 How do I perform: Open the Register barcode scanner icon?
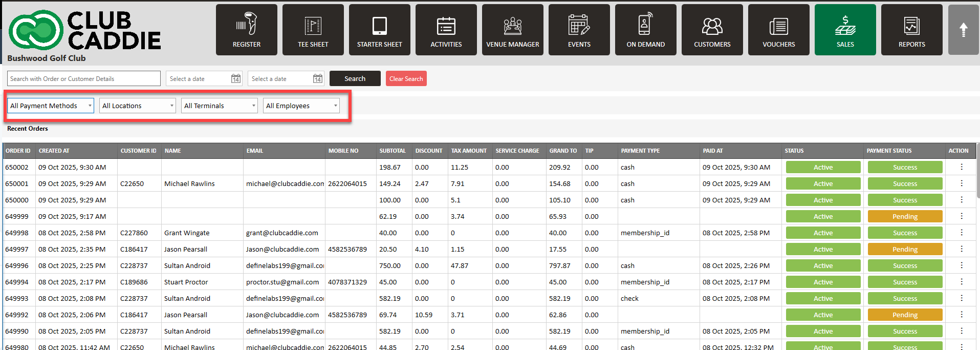(247, 25)
